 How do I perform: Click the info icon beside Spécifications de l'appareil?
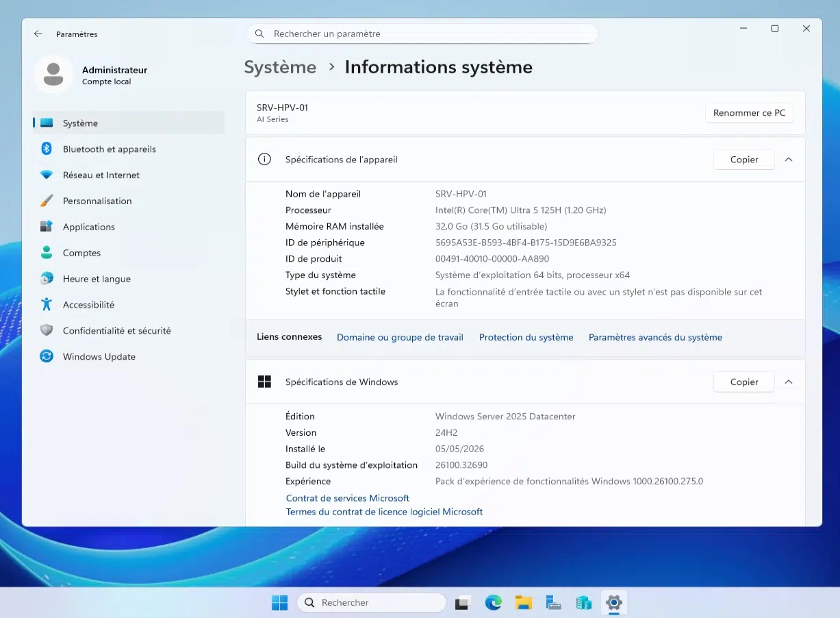pyautogui.click(x=264, y=159)
